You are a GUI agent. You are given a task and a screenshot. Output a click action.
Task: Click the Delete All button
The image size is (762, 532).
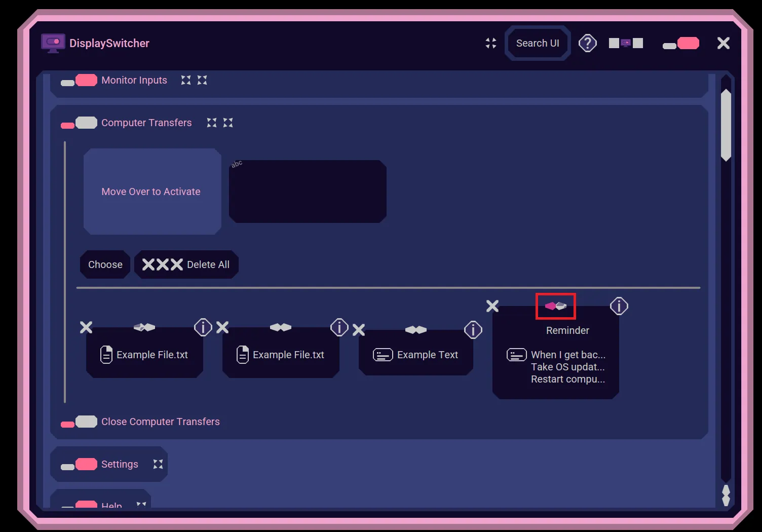point(186,264)
